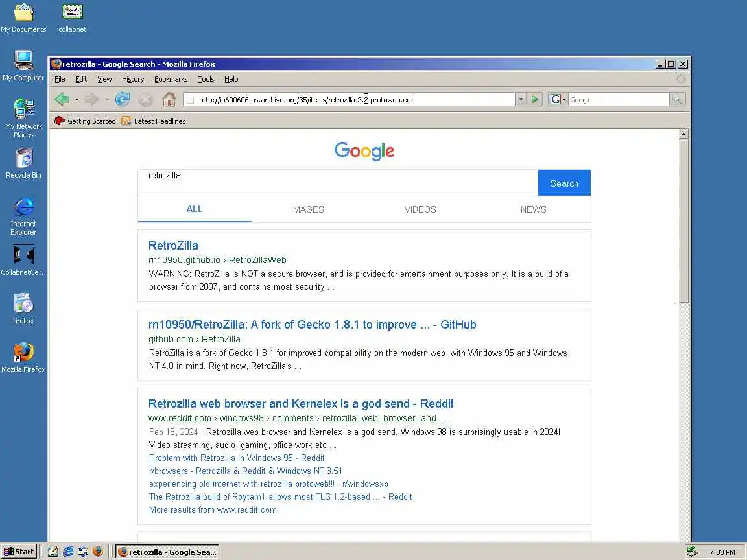Open experiencing old internet with retrozilla link
This screenshot has width=747, height=560.
point(268,484)
